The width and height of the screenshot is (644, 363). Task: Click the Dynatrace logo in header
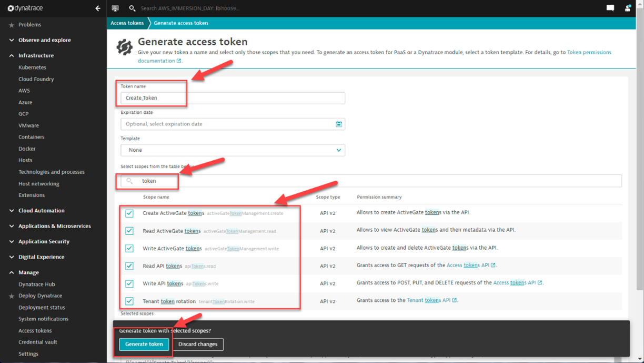(x=25, y=8)
